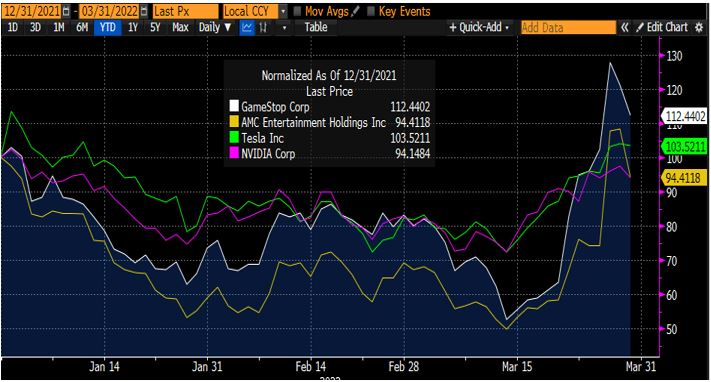Click the double-chevron collapse icon

625,27
